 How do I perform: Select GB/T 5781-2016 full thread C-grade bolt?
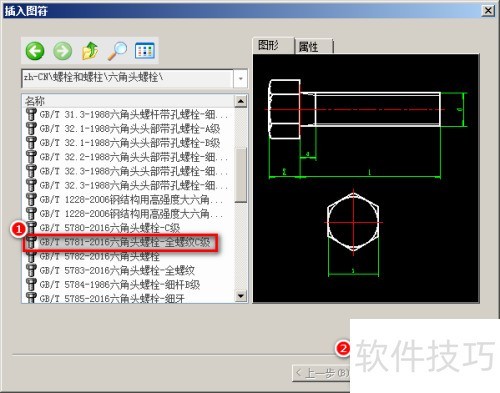[120, 242]
